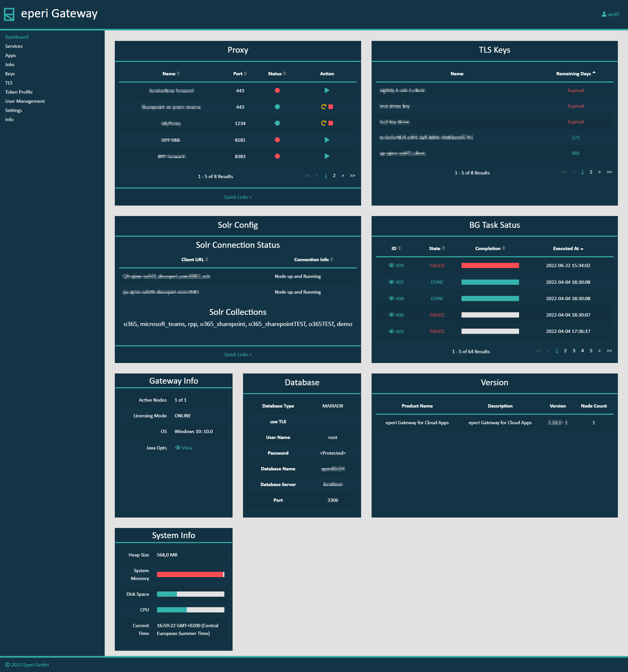Go to page 5 of BG Task results
628x672 pixels.
tap(591, 351)
